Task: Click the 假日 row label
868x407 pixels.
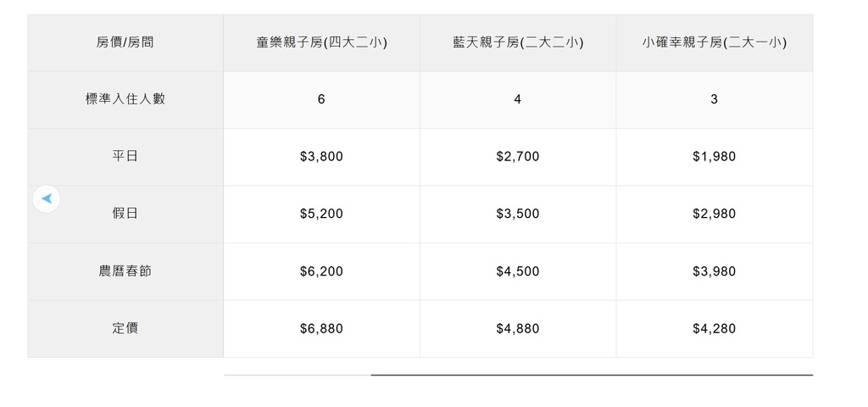Action: click(125, 214)
